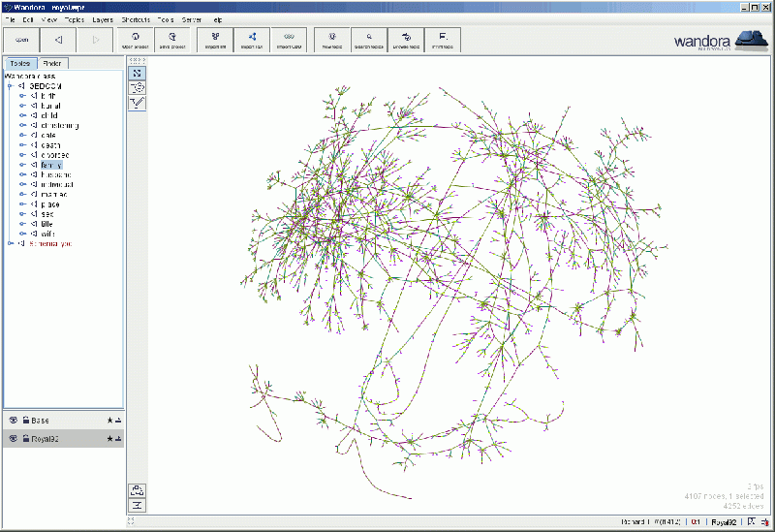Open the Layers menu
This screenshot has height=532, width=775.
102,19
